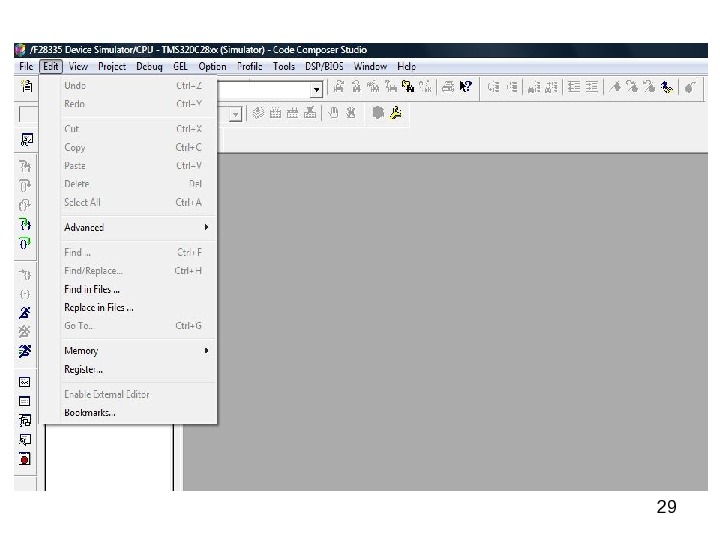Open the DSP/BIOS menu

coord(324,67)
